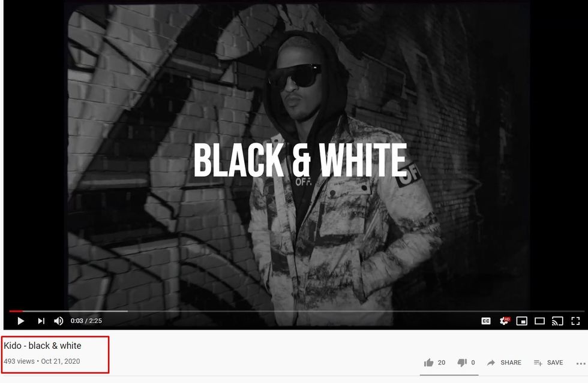588x383 pixels.
Task: Click the video title Kido - black & white
Action: click(43, 345)
